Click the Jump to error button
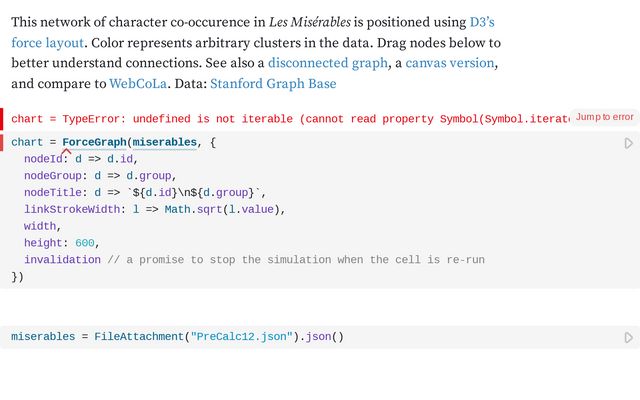 pyautogui.click(x=604, y=117)
